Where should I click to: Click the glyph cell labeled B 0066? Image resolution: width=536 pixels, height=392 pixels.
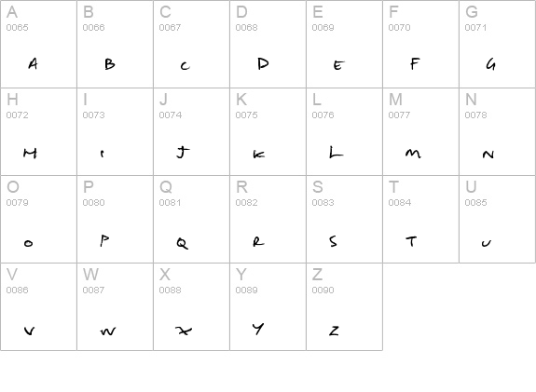tap(116, 44)
